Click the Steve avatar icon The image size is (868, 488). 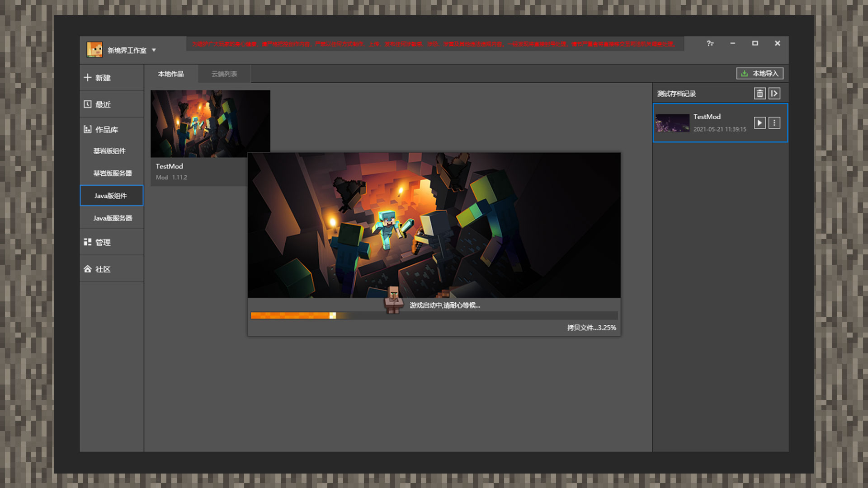[x=94, y=50]
